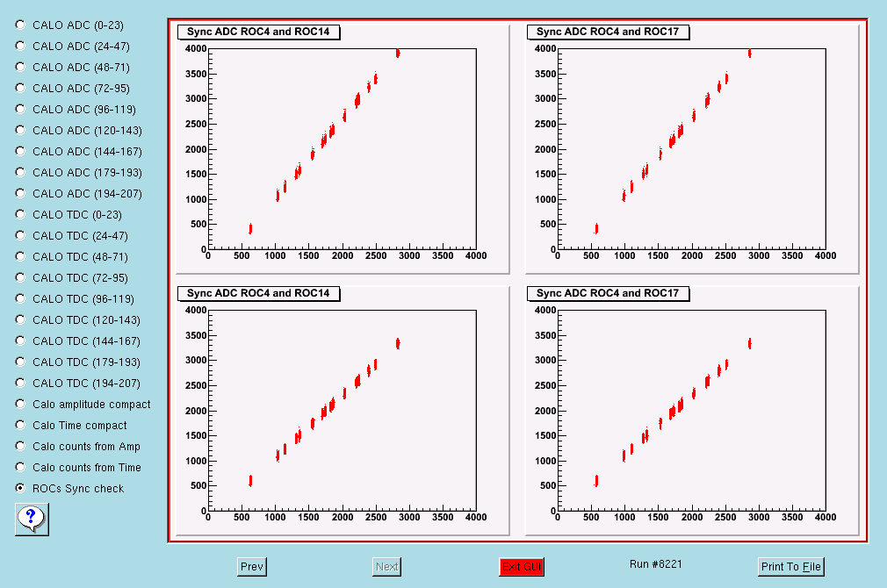887x588 pixels.
Task: Select CALO TDC (179-193) radio button
Action: tap(20, 362)
